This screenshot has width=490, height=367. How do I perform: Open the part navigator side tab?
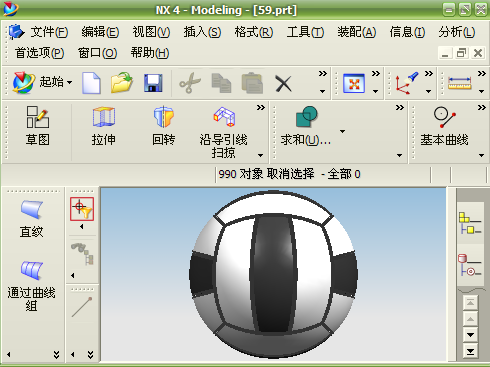pos(470,265)
